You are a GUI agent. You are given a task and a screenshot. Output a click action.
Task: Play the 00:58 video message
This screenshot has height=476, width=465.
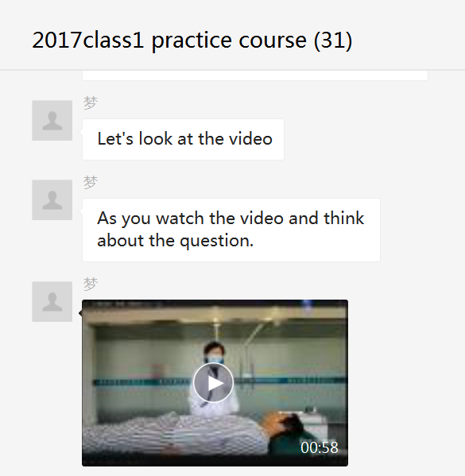tap(213, 383)
